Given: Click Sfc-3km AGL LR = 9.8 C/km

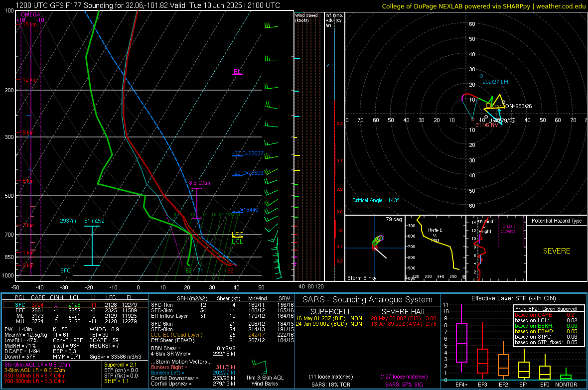Looking at the screenshot, I should [37, 365].
